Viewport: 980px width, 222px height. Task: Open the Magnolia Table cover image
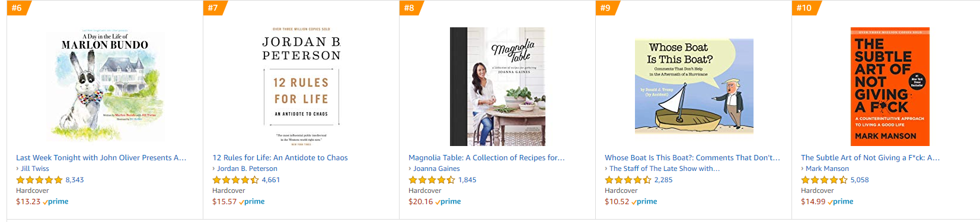(497, 87)
